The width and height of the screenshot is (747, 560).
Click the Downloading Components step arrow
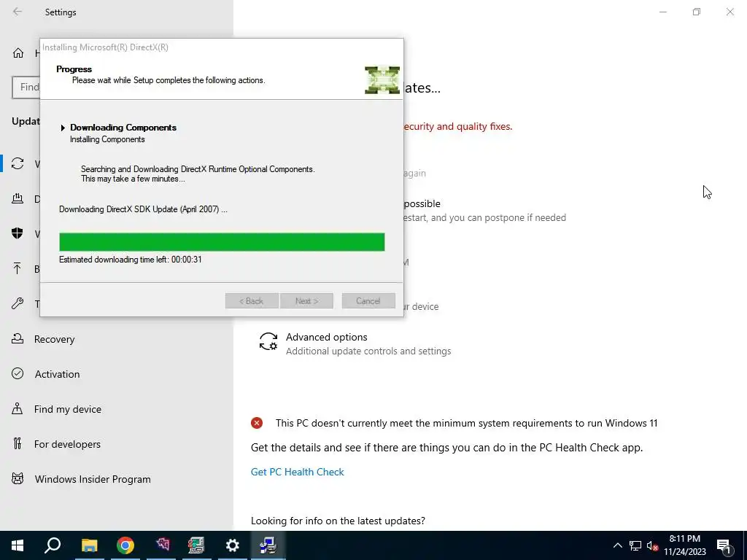point(63,128)
